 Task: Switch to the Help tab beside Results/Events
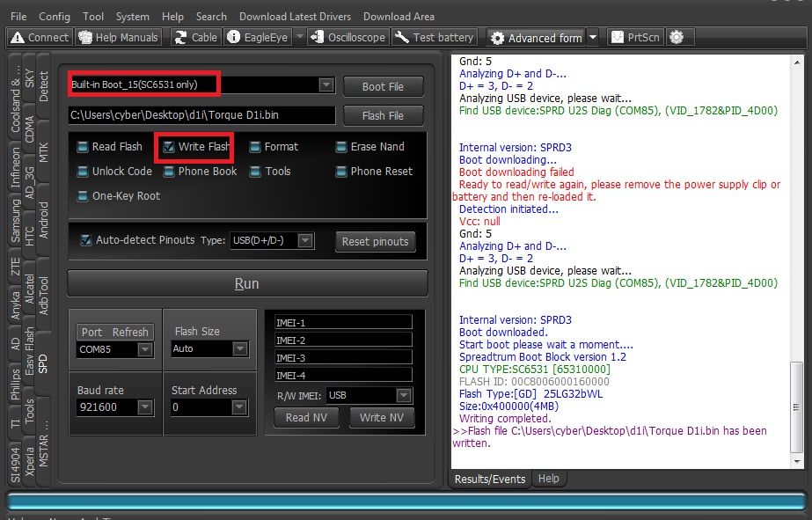click(x=548, y=479)
